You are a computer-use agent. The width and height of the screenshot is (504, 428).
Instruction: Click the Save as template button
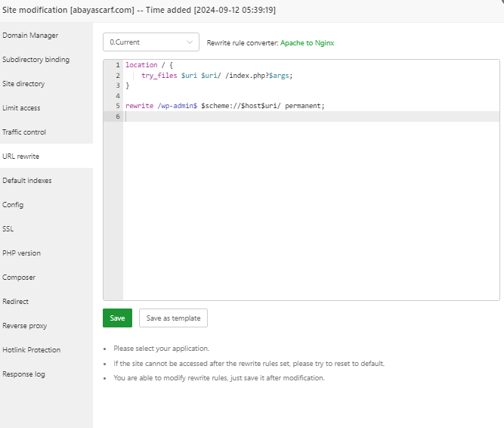[173, 318]
